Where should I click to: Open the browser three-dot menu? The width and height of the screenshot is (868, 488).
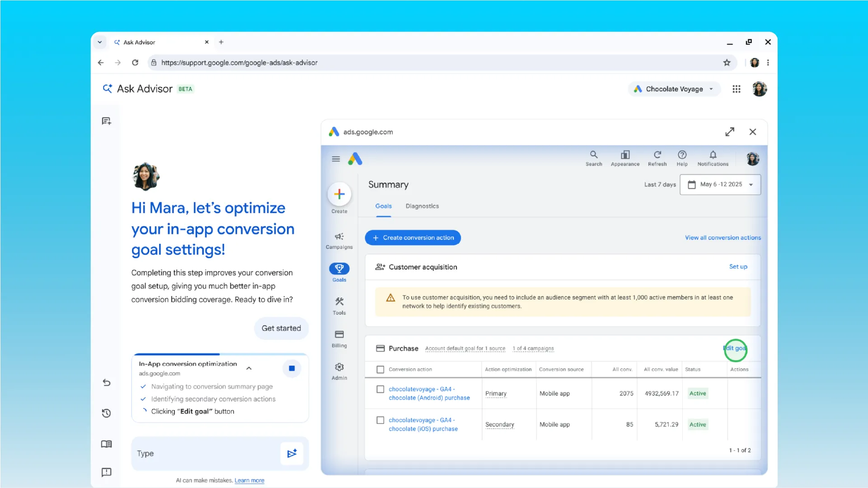point(768,63)
